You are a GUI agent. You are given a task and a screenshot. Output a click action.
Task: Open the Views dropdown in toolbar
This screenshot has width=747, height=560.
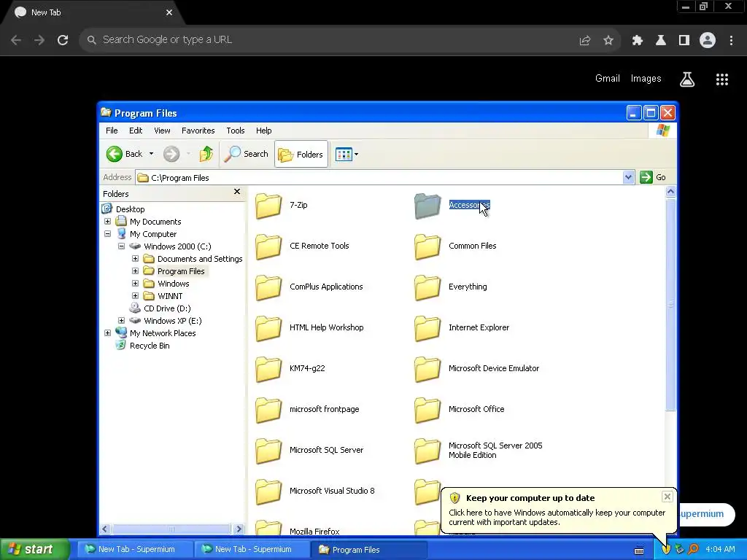[347, 154]
